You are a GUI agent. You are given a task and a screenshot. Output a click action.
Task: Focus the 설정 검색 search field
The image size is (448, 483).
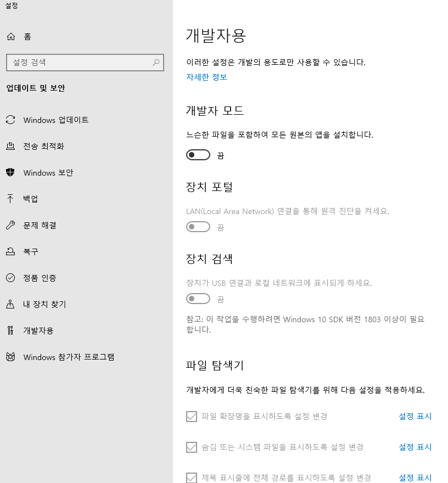(85, 63)
